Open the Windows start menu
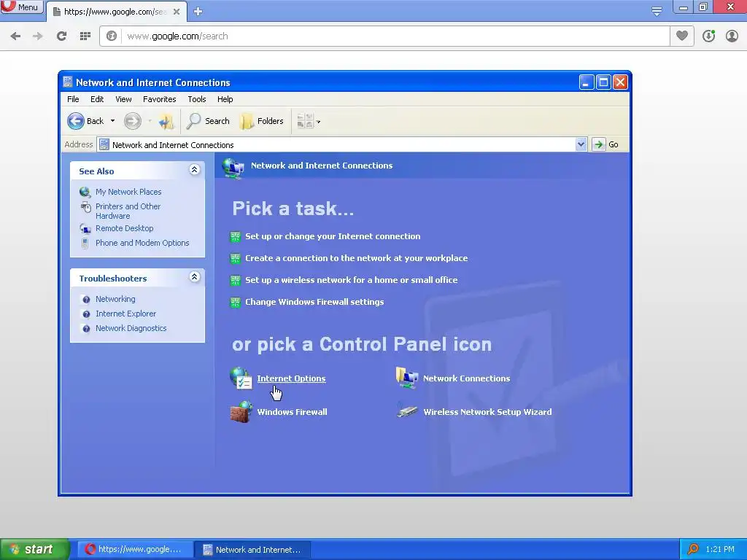747x560 pixels. 34,549
